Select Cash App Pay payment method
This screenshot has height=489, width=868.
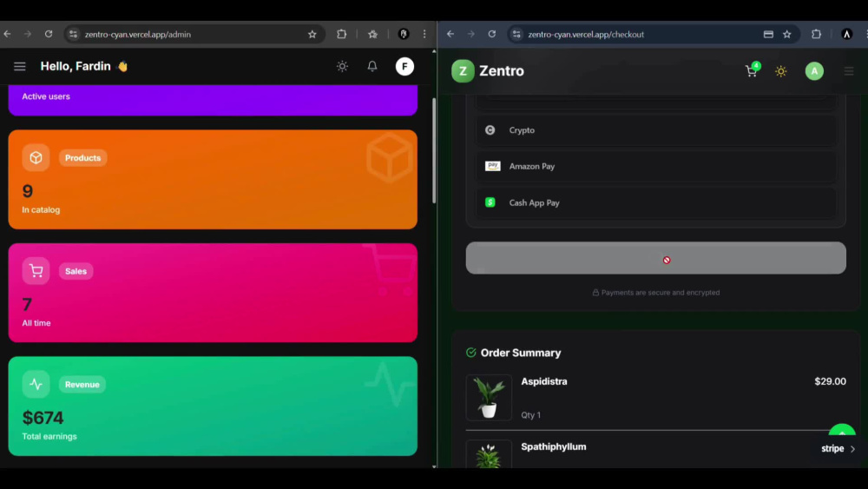(x=656, y=202)
